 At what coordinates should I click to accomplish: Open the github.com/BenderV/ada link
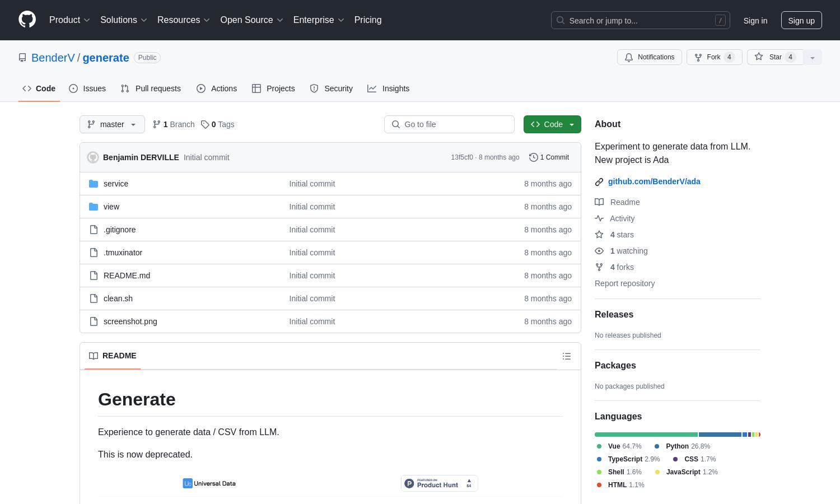[x=654, y=181]
